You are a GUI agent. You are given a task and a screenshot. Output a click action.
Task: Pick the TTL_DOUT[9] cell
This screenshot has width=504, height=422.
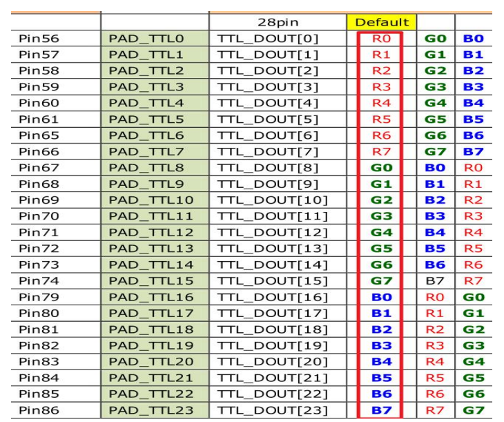(278, 184)
